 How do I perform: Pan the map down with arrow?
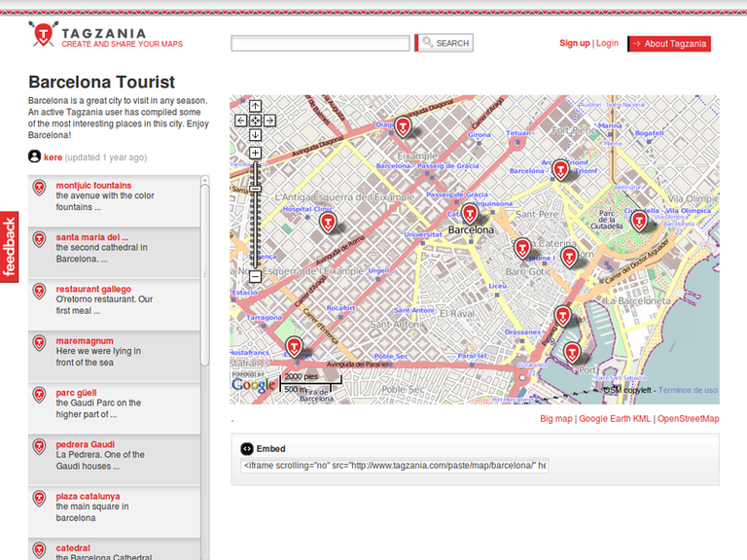coord(255,134)
